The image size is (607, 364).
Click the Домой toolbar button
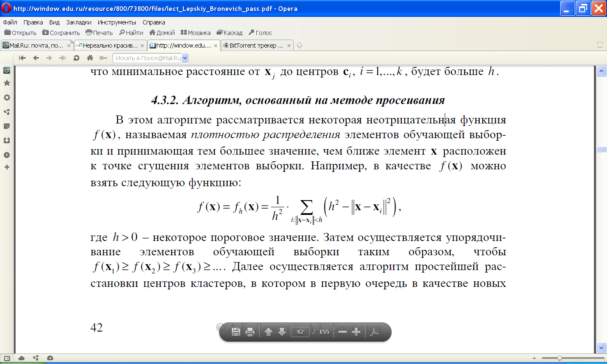(x=162, y=32)
